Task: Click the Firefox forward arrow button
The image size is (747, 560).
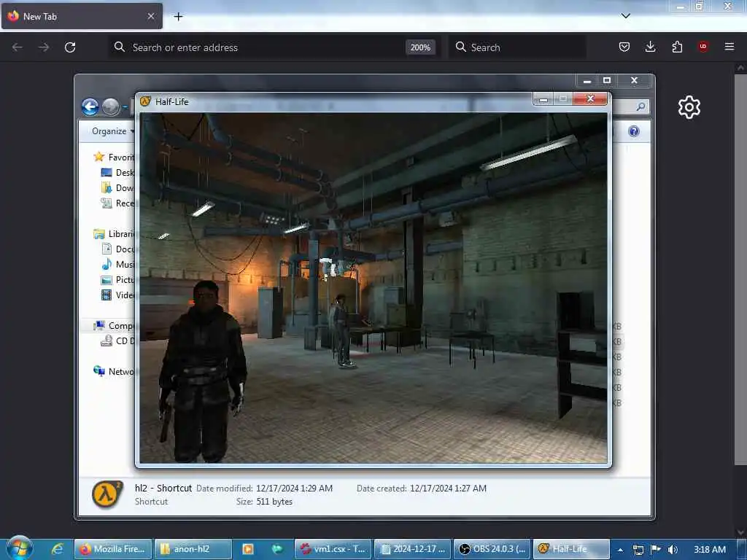Action: pos(44,47)
